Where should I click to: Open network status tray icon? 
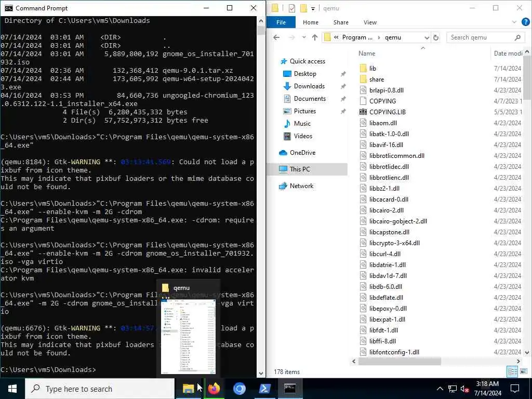tap(452, 389)
